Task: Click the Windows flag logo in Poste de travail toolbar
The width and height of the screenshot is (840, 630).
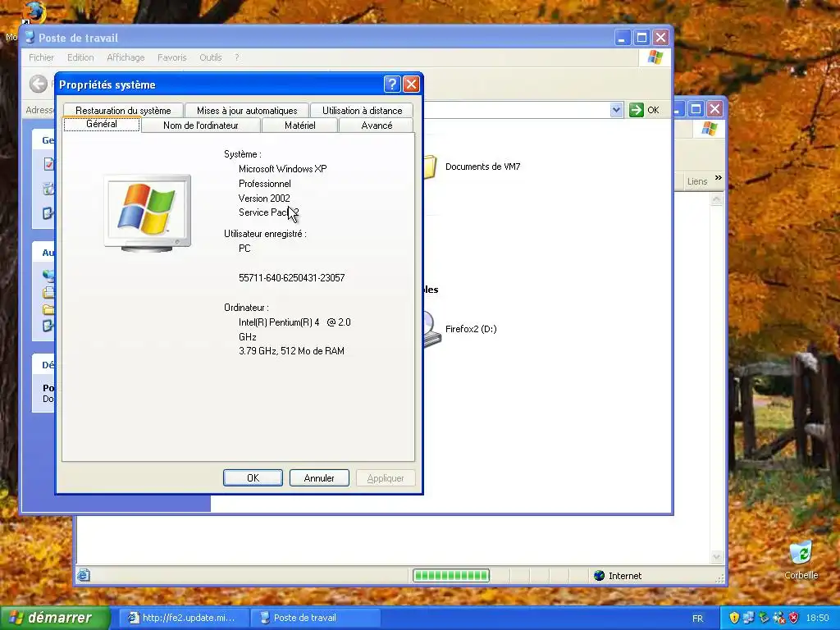Action: pos(655,57)
